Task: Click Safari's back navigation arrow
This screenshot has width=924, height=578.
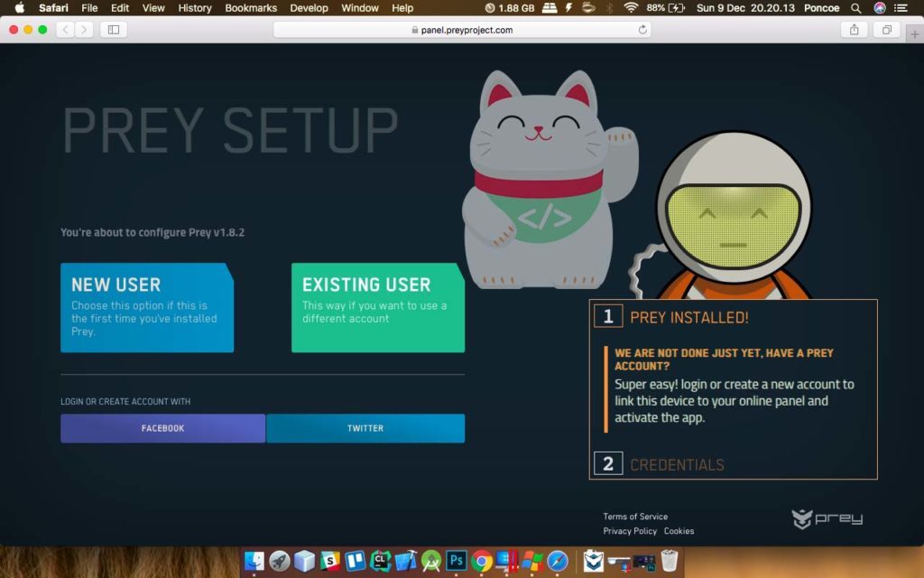Action: (65, 30)
